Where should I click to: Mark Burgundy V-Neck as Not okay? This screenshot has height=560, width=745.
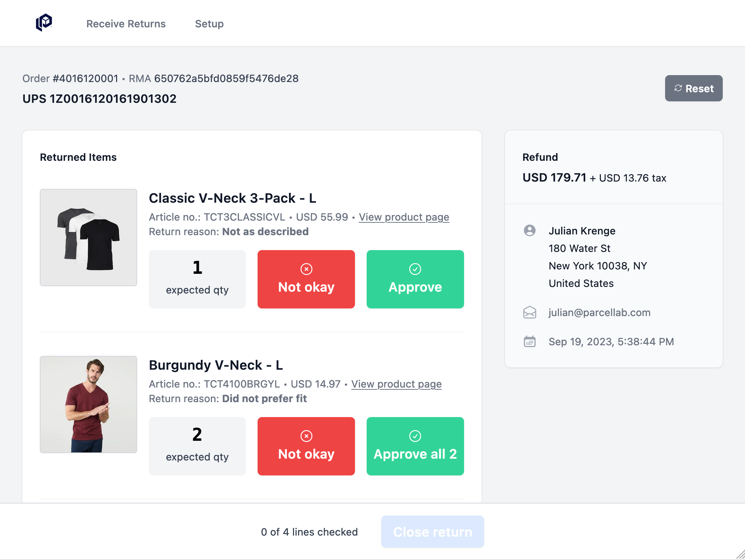click(x=306, y=446)
